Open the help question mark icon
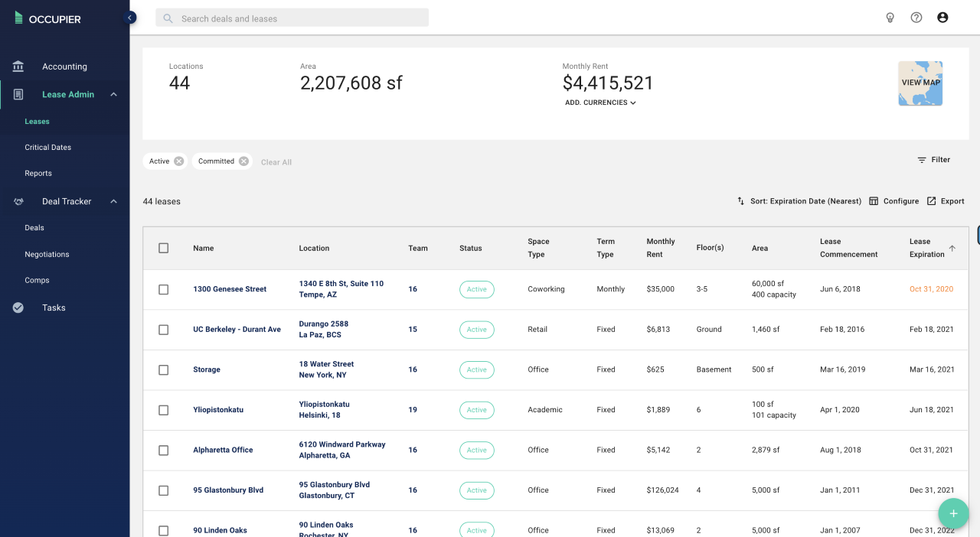 (916, 18)
